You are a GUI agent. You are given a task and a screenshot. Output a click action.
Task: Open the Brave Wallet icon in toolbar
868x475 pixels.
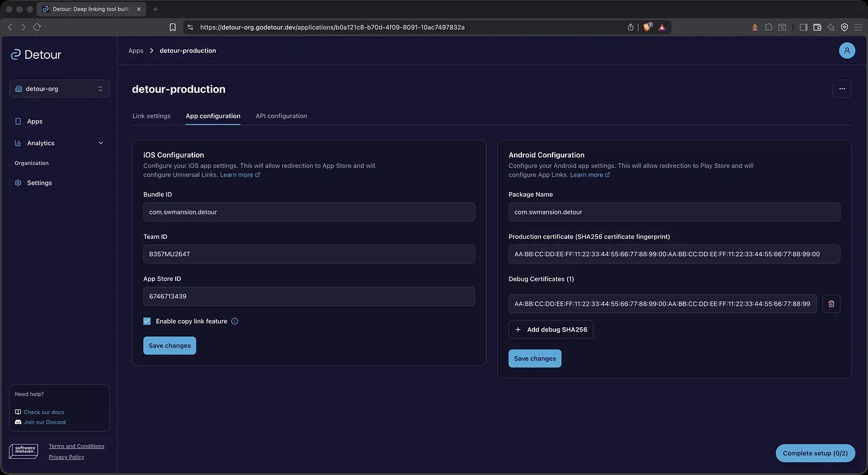[817, 27]
